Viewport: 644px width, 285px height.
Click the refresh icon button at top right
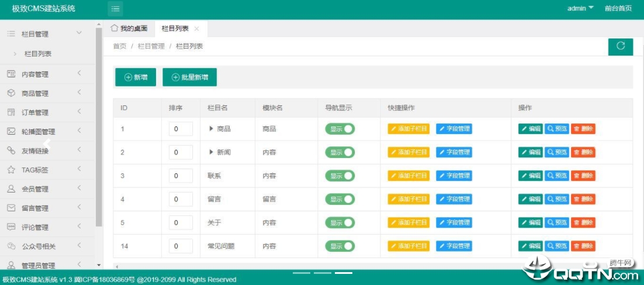point(620,46)
